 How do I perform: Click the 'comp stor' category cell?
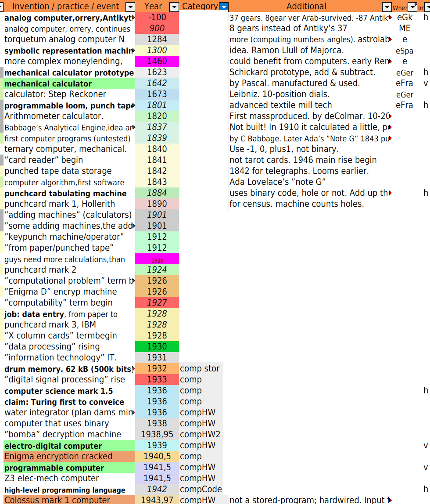(201, 368)
